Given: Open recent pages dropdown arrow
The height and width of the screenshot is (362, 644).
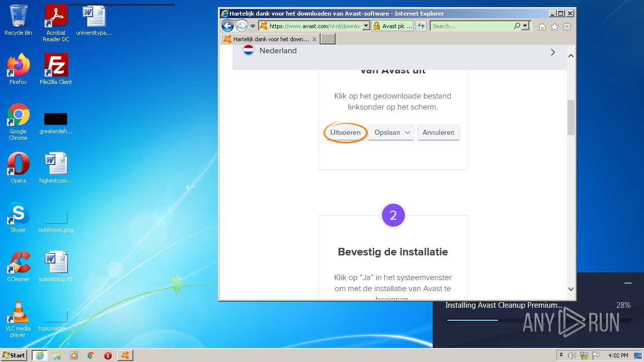Looking at the screenshot, I should tap(253, 26).
